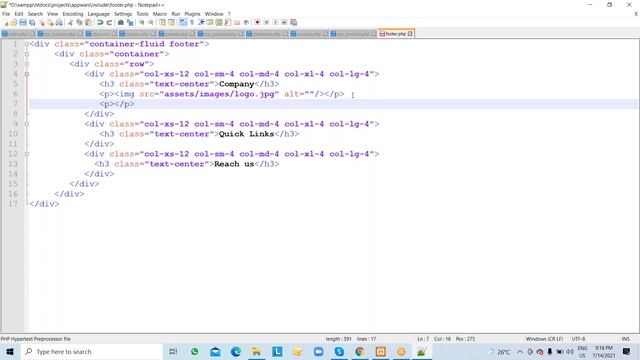Open the Macro menu
Viewport: 640px width, 360px height.
point(160,14)
